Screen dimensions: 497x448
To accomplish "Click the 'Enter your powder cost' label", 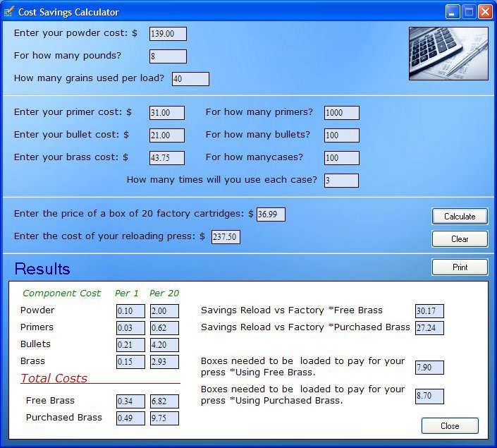I will coord(75,33).
